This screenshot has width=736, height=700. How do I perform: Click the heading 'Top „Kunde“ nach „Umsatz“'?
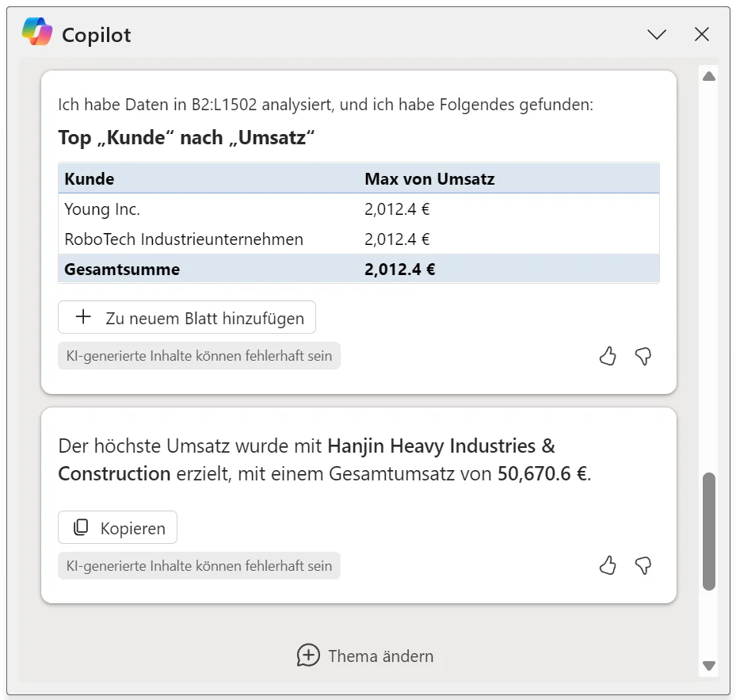pyautogui.click(x=186, y=138)
